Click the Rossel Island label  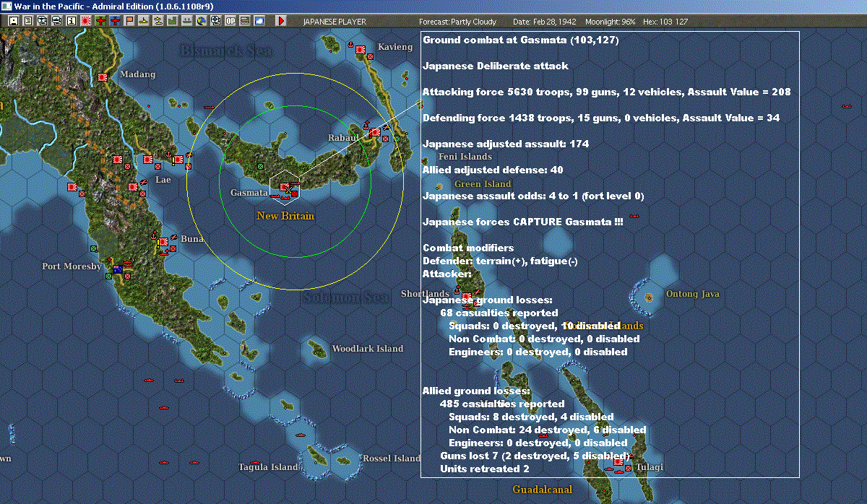click(x=391, y=459)
